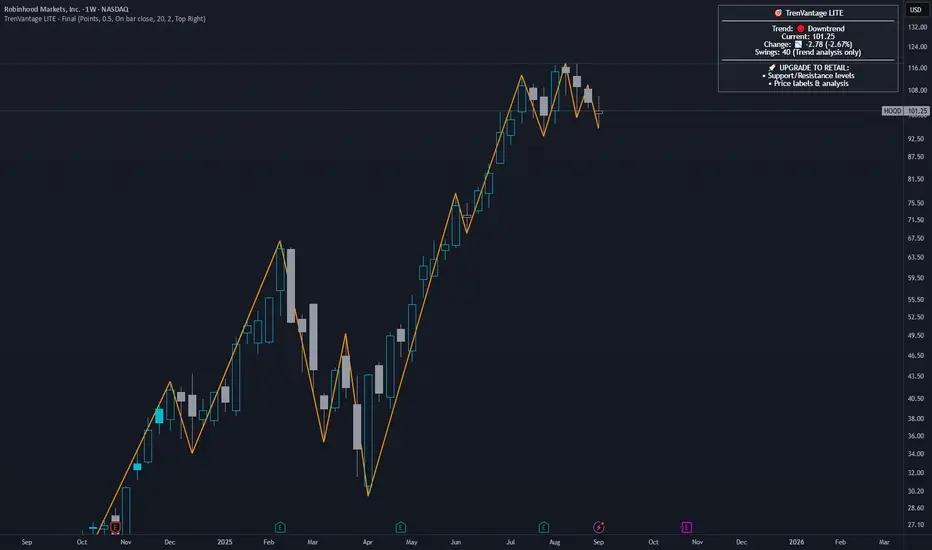
Task: Click the 92.50 price scale label
Action: [916, 139]
